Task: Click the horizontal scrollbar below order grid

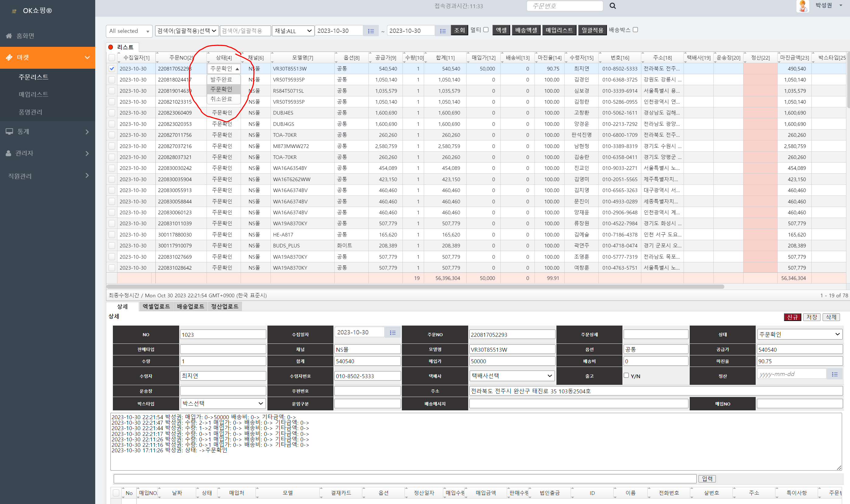Action: [415, 287]
